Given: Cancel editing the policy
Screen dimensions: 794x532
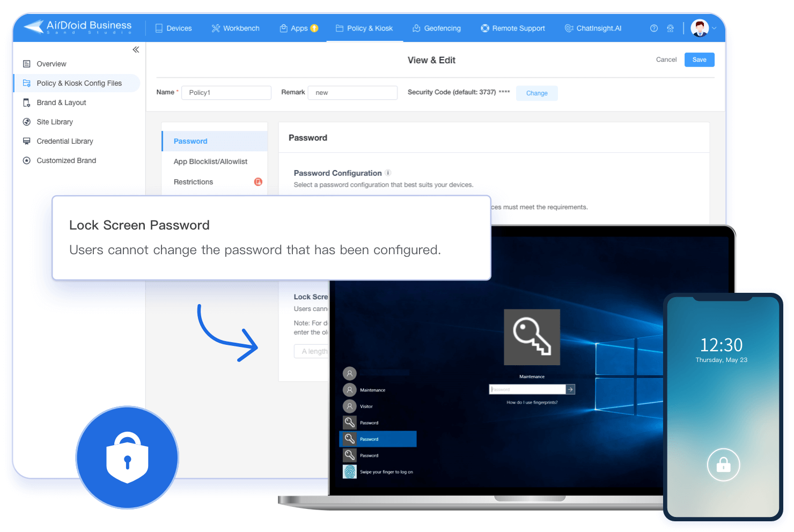Looking at the screenshot, I should (666, 60).
